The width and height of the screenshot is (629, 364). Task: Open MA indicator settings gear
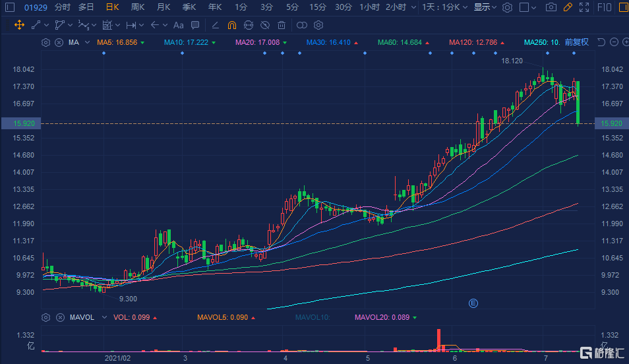[x=45, y=42]
